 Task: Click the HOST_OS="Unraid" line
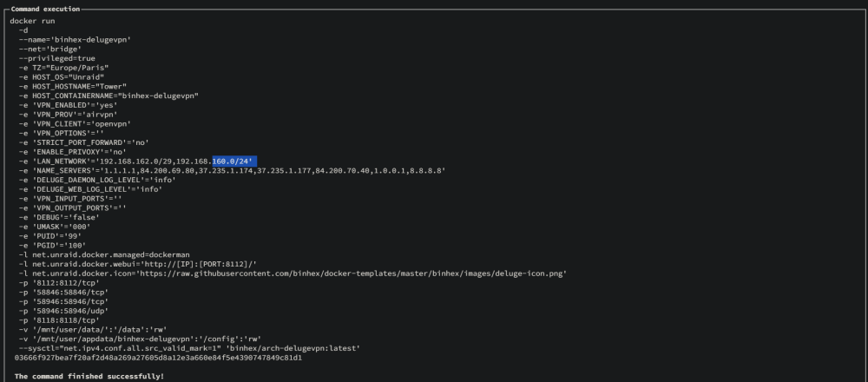[x=62, y=77]
